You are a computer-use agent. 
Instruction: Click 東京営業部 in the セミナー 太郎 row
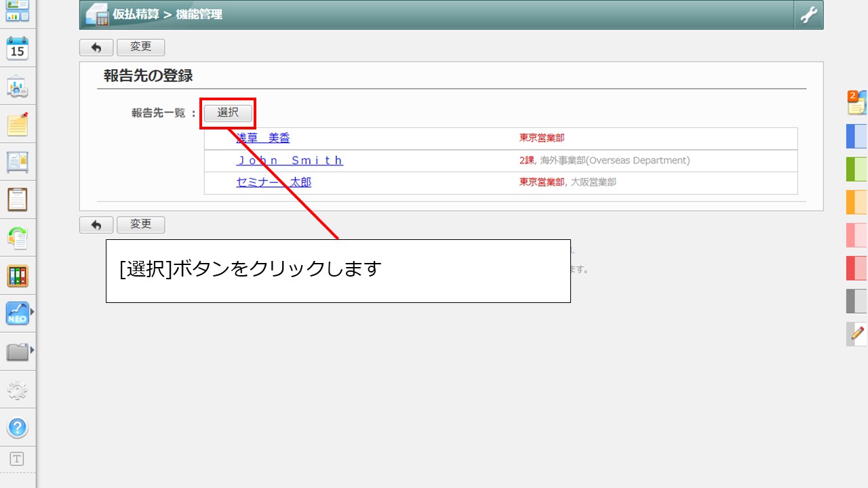click(x=542, y=182)
